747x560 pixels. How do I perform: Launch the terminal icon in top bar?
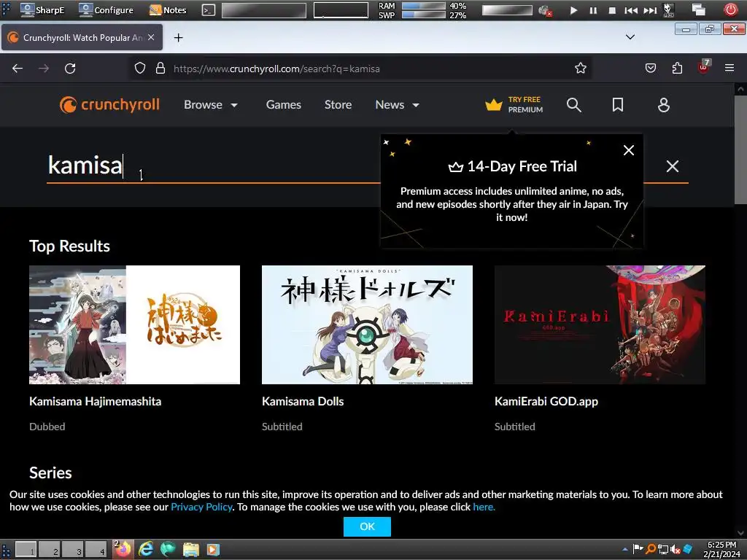[x=209, y=10]
